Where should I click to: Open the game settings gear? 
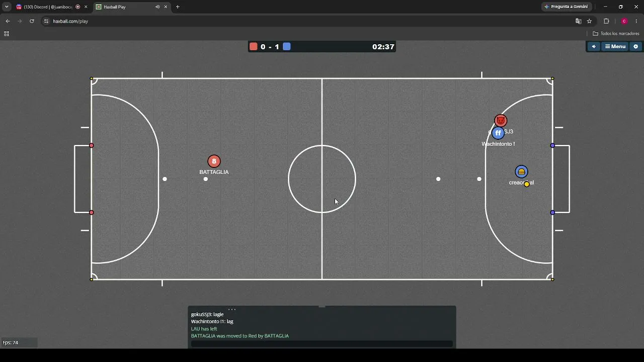click(x=635, y=47)
